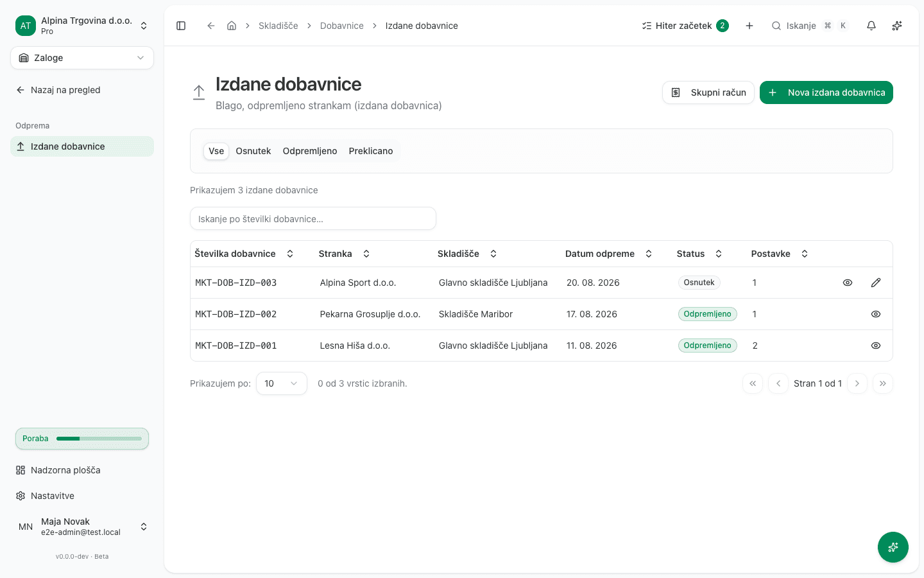Open the Dobavnice breadcrumb

(342, 26)
